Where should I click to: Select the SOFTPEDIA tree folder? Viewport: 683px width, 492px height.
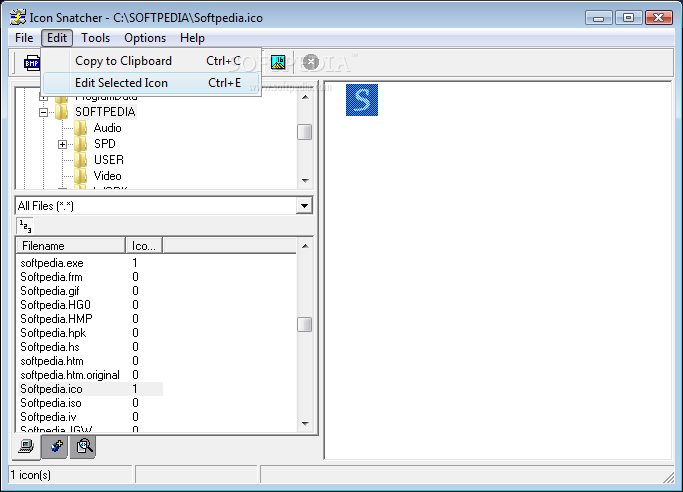(105, 112)
